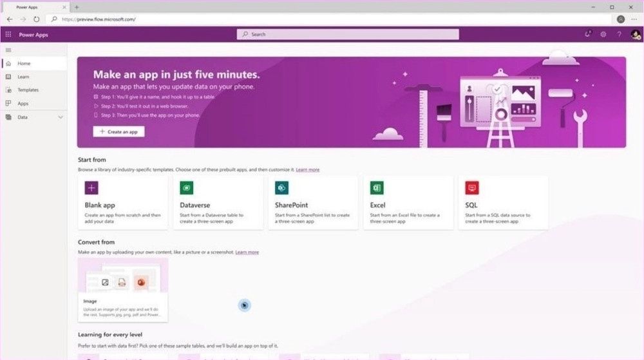Click the SharePoint tile icon
Viewport: 644px width, 360px height.
[x=282, y=188]
